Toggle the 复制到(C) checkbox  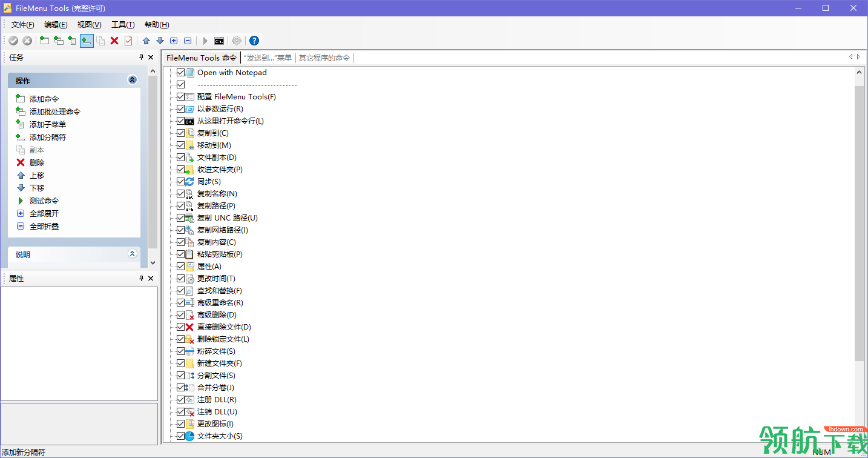(x=180, y=133)
